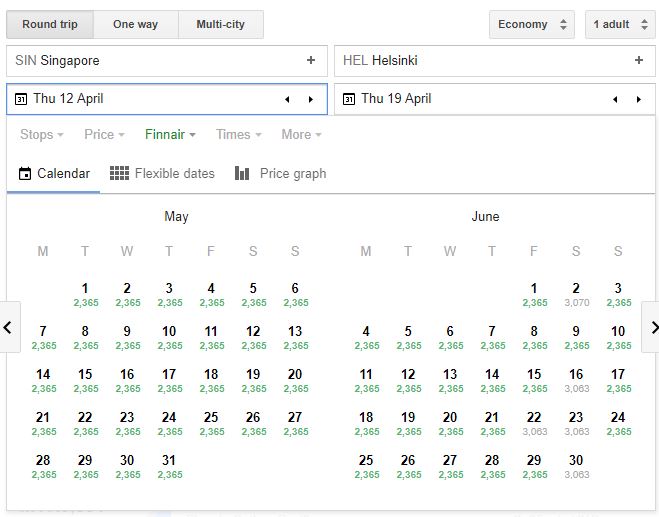Click the plus icon next to Helsinki
The image size is (659, 517).
point(639,60)
